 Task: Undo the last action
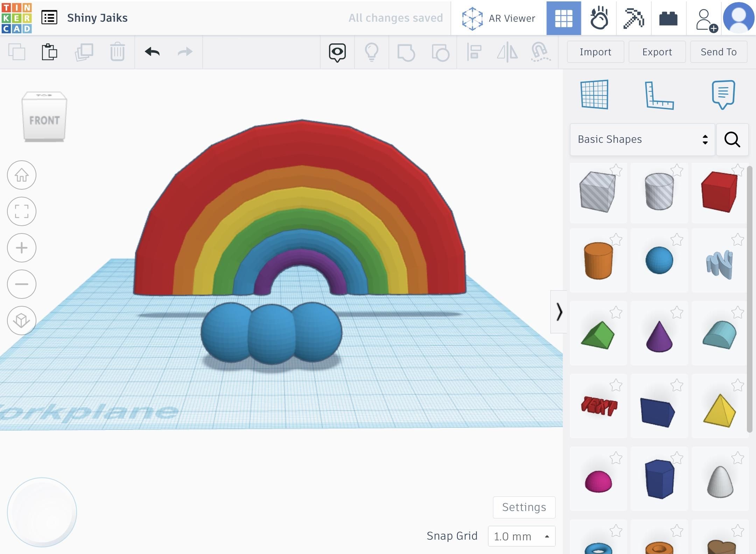pyautogui.click(x=152, y=52)
